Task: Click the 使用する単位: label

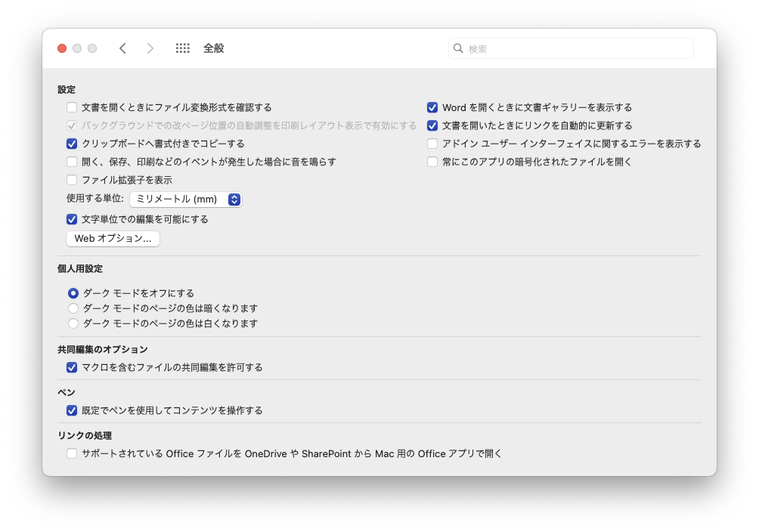Action: pyautogui.click(x=95, y=199)
